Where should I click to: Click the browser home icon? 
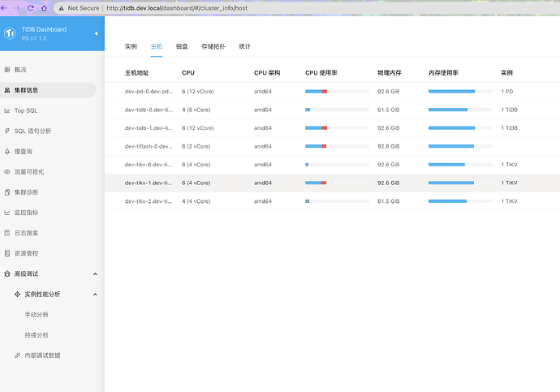click(x=44, y=8)
